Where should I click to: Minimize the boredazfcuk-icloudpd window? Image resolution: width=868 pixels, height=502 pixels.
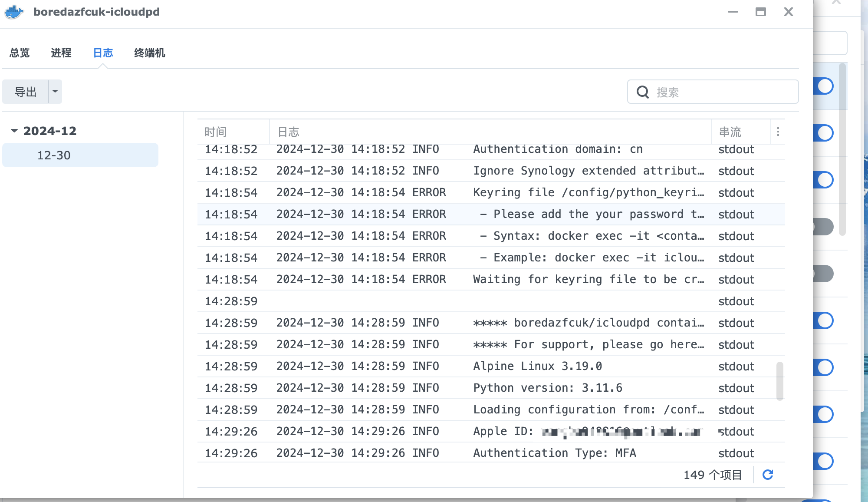733,12
